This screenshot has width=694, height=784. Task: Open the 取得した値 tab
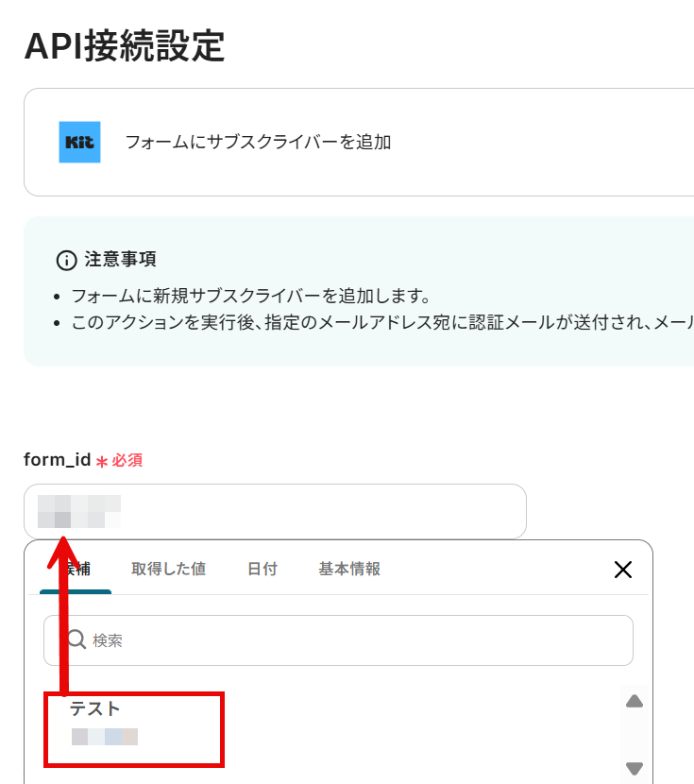[168, 569]
